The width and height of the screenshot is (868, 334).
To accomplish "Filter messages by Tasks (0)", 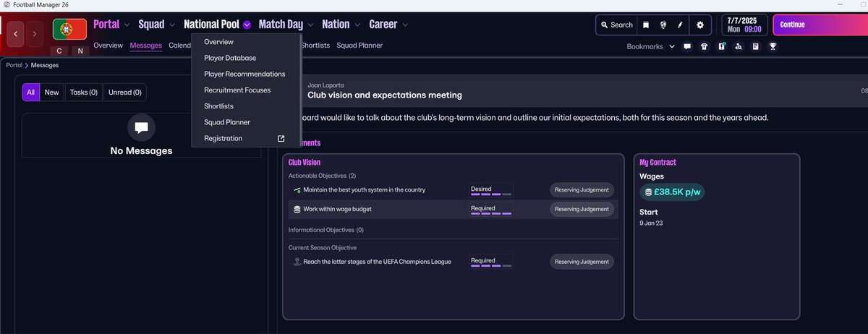I will (x=84, y=93).
